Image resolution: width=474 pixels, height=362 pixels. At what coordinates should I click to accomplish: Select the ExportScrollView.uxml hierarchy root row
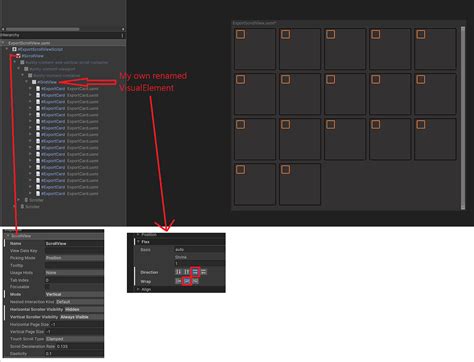coord(63,43)
